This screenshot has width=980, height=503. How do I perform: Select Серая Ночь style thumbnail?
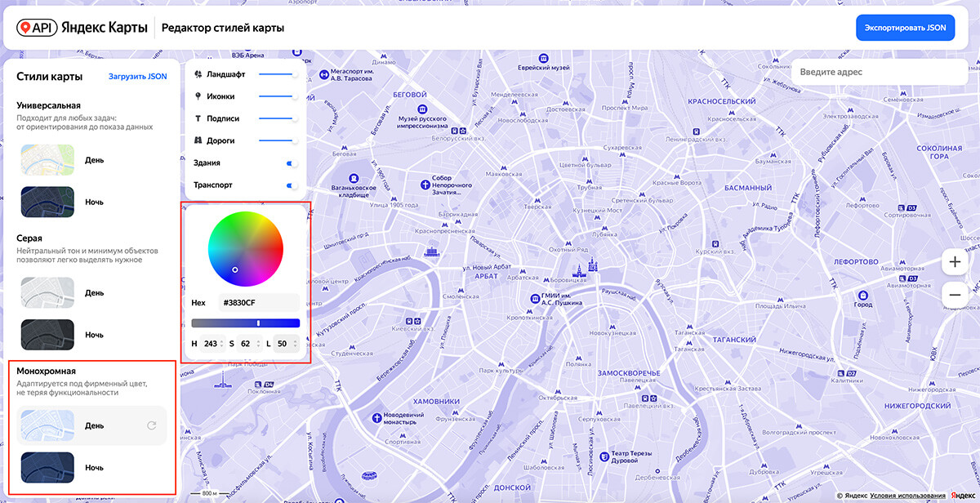click(x=47, y=335)
